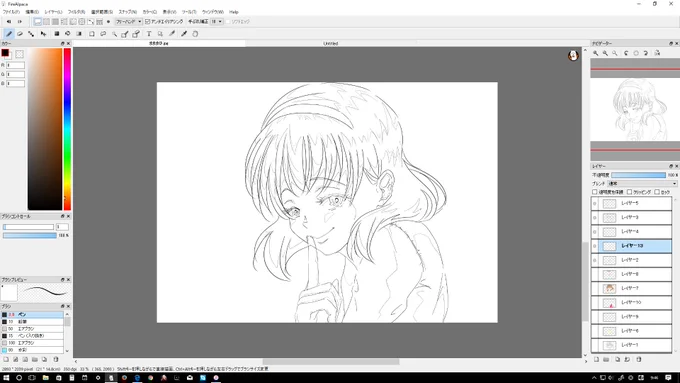680x383 pixels.
Task: Select the layer with colored face thumbnail
Action: pyautogui.click(x=631, y=288)
